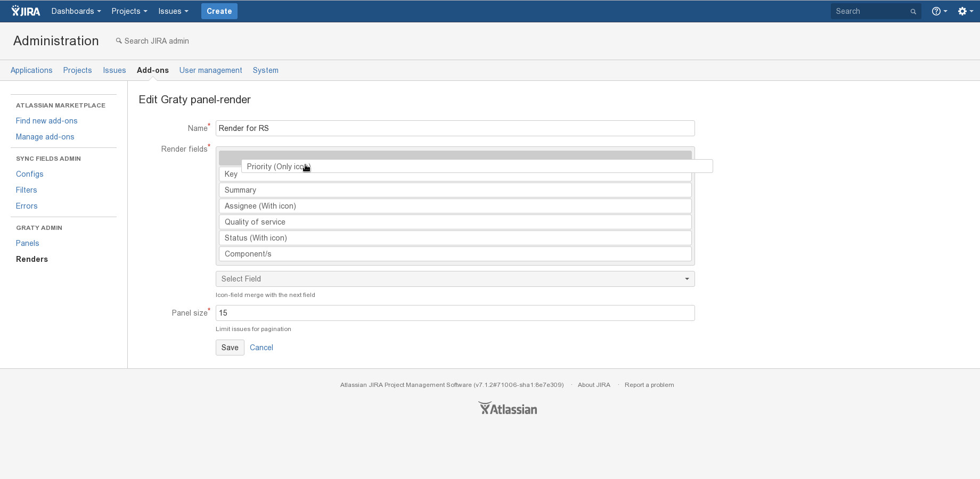Click the Atlassian footer logo
Viewport: 980px width, 479px height.
508,408
